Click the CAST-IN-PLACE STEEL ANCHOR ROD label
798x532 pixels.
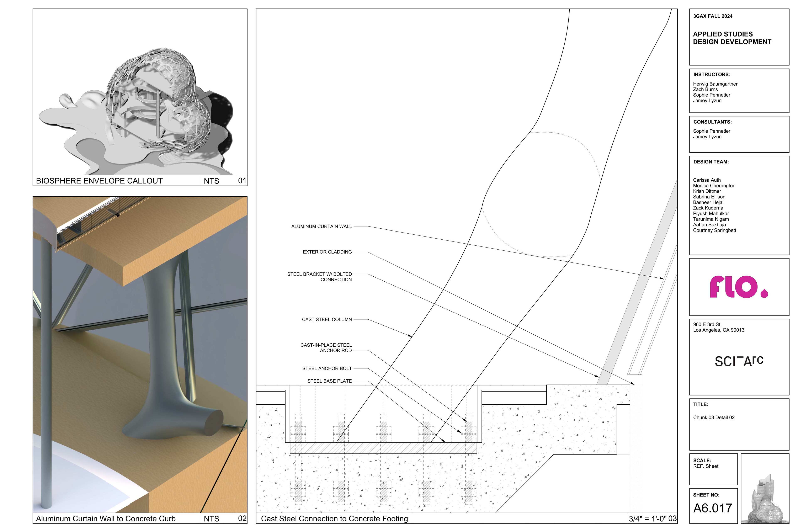click(326, 347)
